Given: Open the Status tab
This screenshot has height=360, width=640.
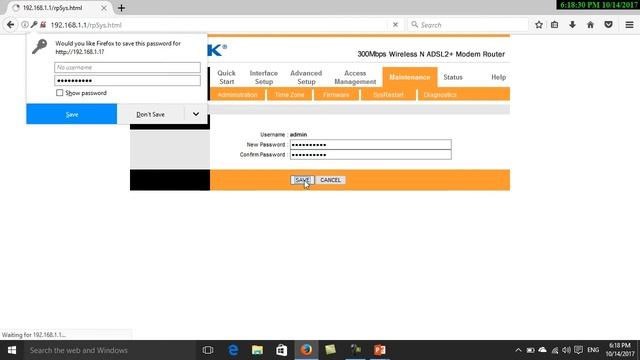Looking at the screenshot, I should 453,77.
